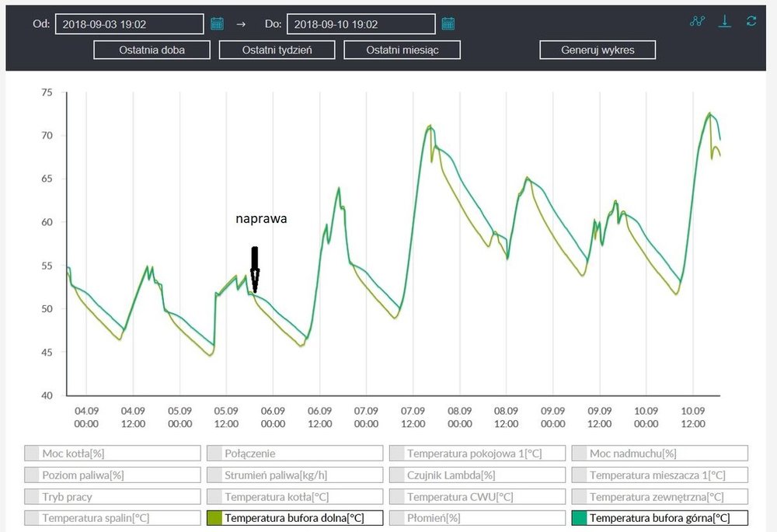Toggle the 'Moc kotła[%]' series
Screen dimensions: 777x532
[113, 454]
